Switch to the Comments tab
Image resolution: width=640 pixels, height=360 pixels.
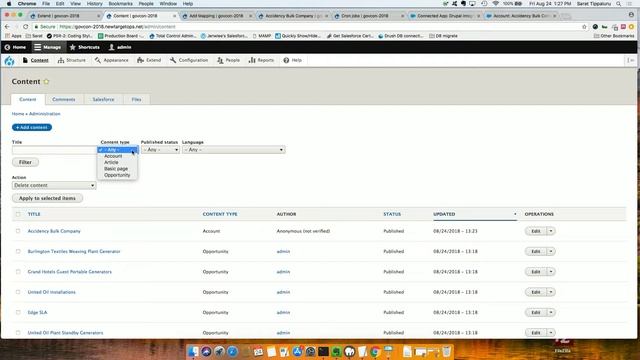point(64,99)
